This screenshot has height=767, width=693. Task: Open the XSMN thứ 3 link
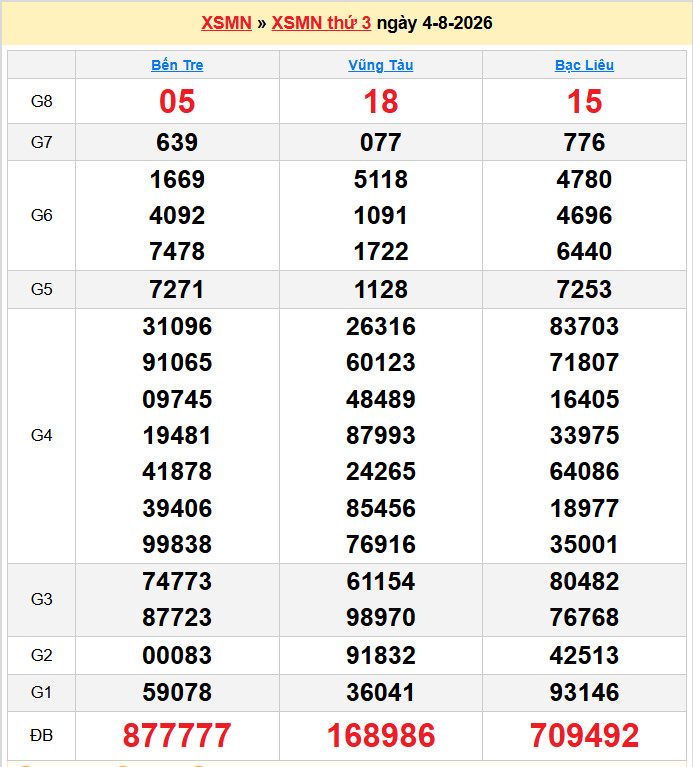point(321,23)
